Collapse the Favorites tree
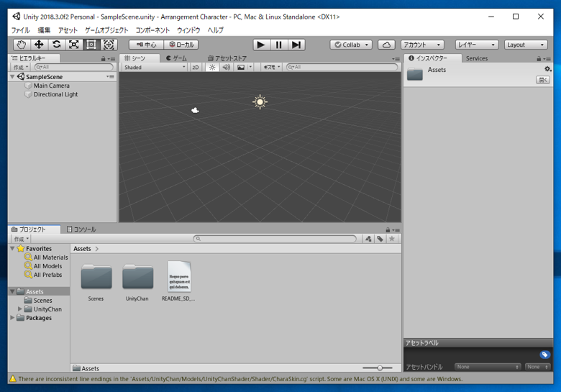 pos(12,248)
